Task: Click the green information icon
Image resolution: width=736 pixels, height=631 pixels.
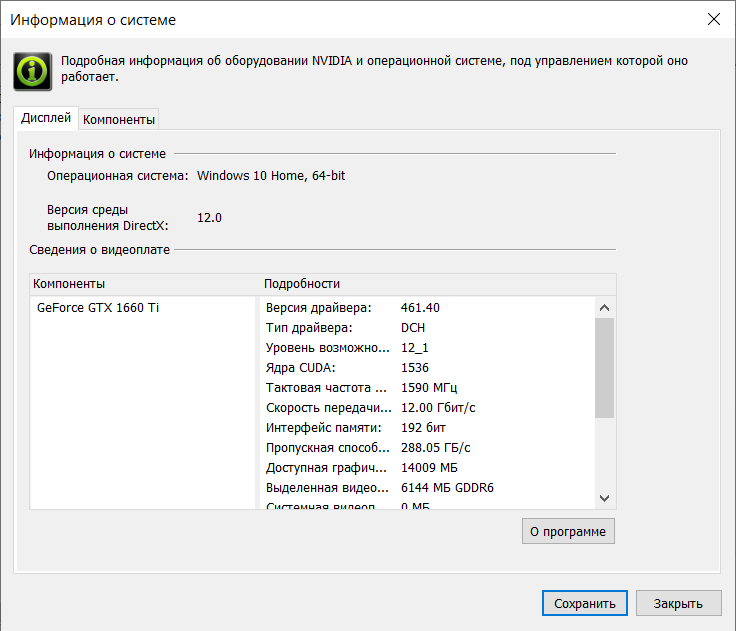Action: [32, 71]
